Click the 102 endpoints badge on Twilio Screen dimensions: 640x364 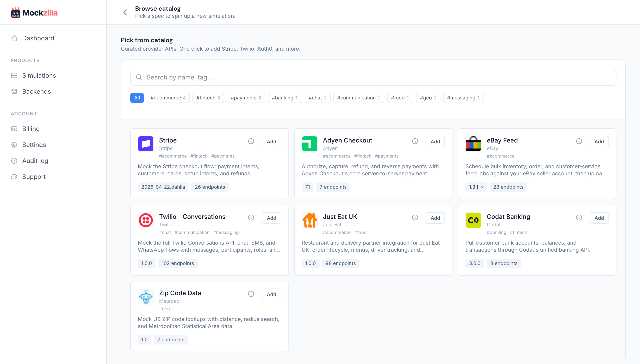(x=178, y=263)
